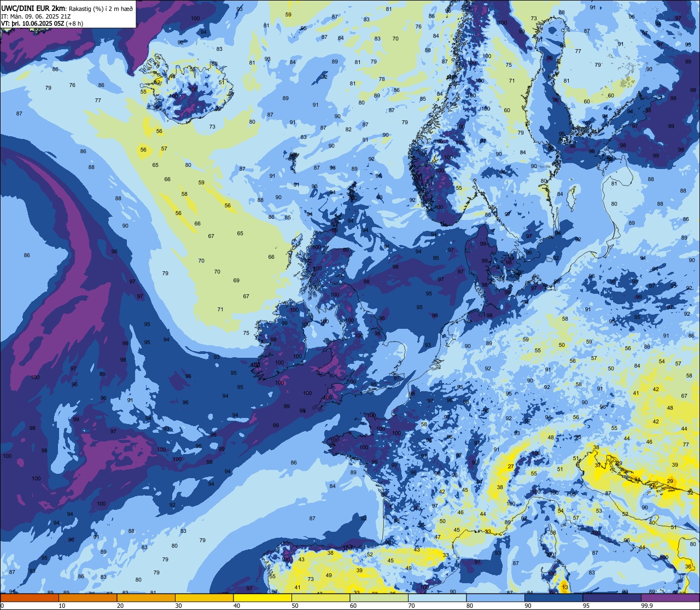The width and height of the screenshot is (700, 610).
Task: Click the 'VT: þri. 10.06.2025 05Z (+8 h)' line
Action: pyautogui.click(x=42, y=24)
